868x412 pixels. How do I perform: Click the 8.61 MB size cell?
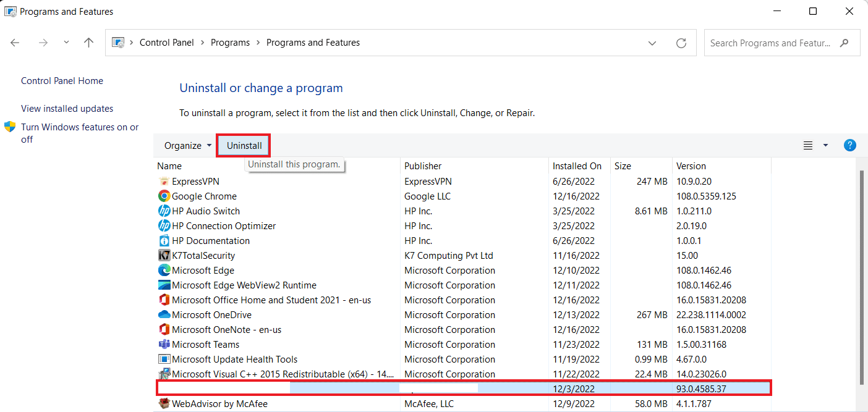click(652, 211)
